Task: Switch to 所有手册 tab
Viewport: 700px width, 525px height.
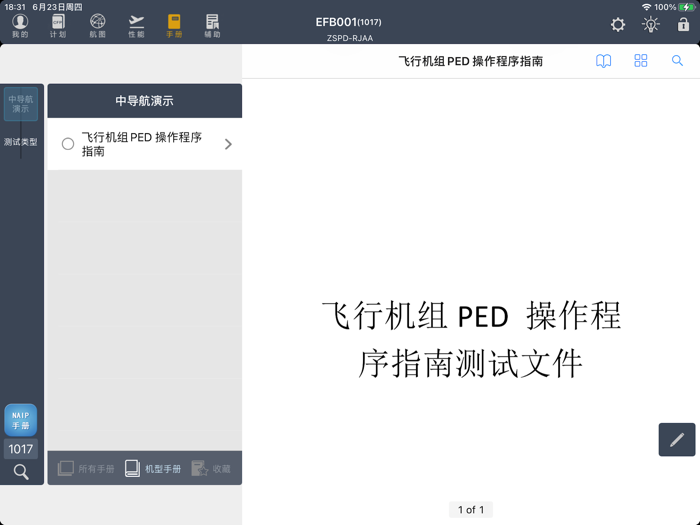Action: [86, 469]
